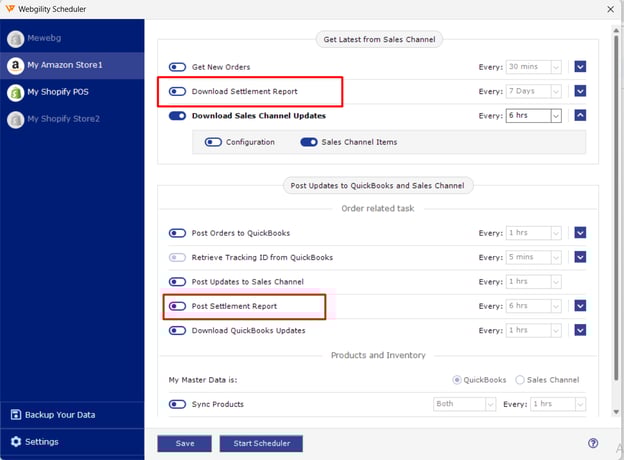Select the Mewebg profile avatar
The height and width of the screenshot is (460, 624).
(16, 39)
